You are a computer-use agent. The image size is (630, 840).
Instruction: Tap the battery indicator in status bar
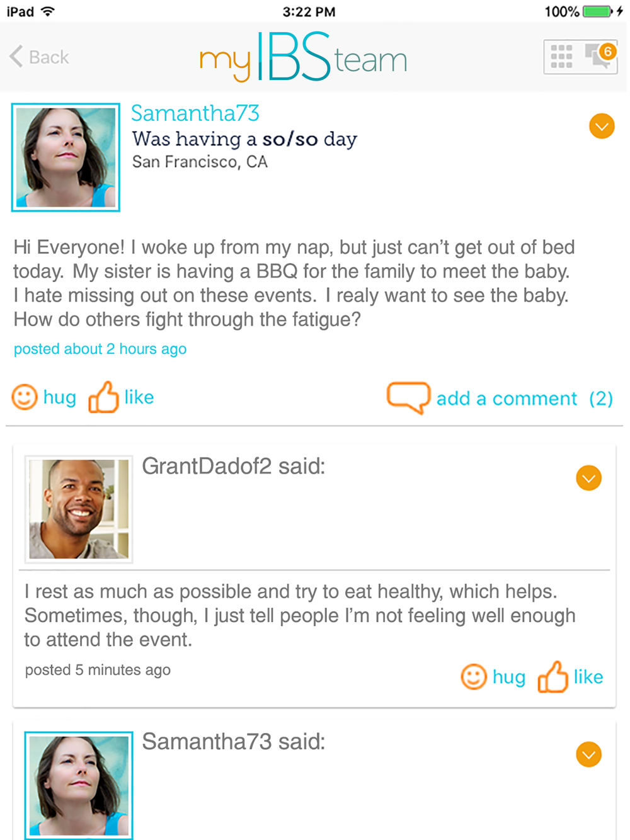tap(598, 11)
